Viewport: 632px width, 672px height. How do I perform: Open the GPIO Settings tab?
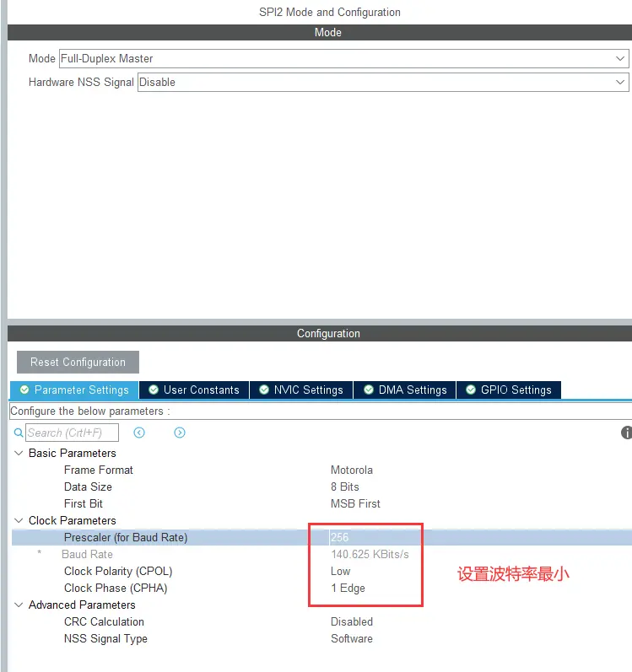[509, 390]
